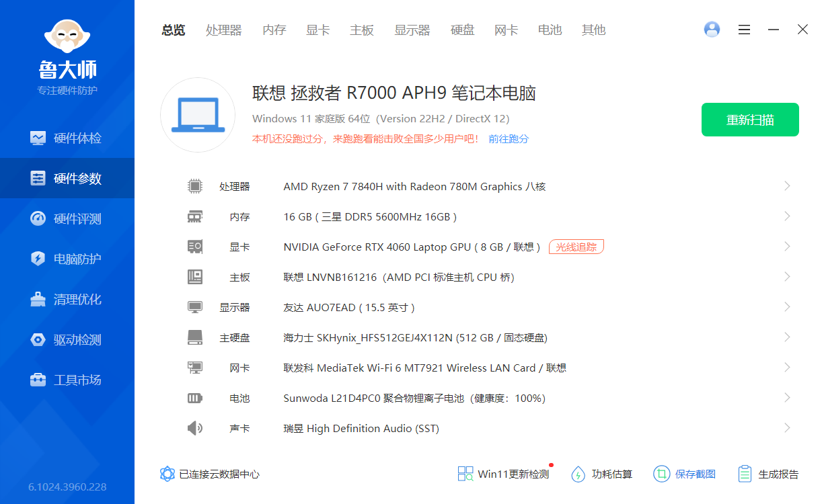Click 生成报告 to generate report

coord(768,474)
